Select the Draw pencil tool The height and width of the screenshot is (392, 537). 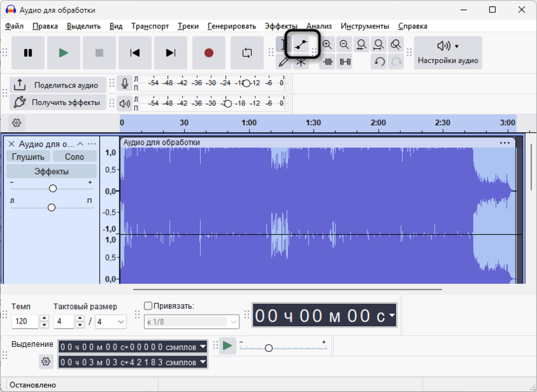pos(284,62)
